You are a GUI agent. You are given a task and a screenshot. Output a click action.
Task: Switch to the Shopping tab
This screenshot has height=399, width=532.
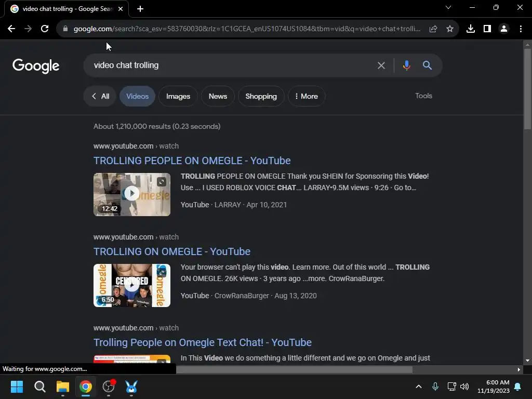(261, 96)
